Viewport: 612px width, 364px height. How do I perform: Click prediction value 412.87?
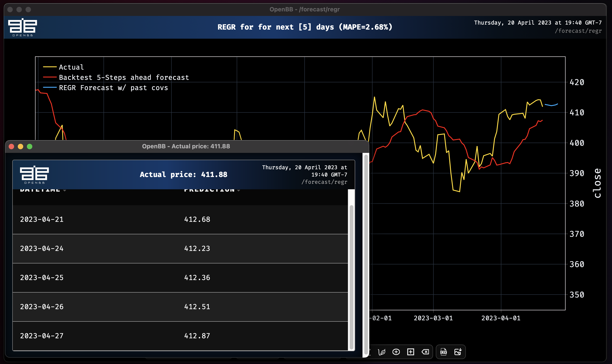point(197,336)
